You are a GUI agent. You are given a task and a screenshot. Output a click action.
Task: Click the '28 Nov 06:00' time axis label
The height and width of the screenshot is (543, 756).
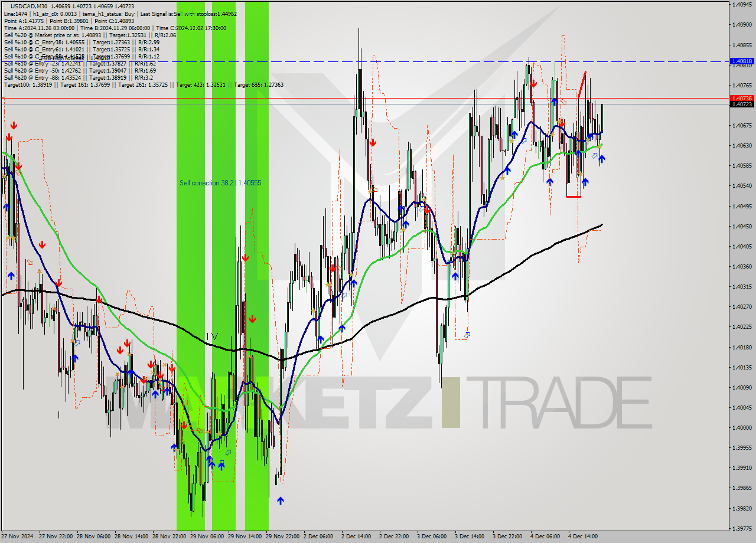click(x=94, y=537)
